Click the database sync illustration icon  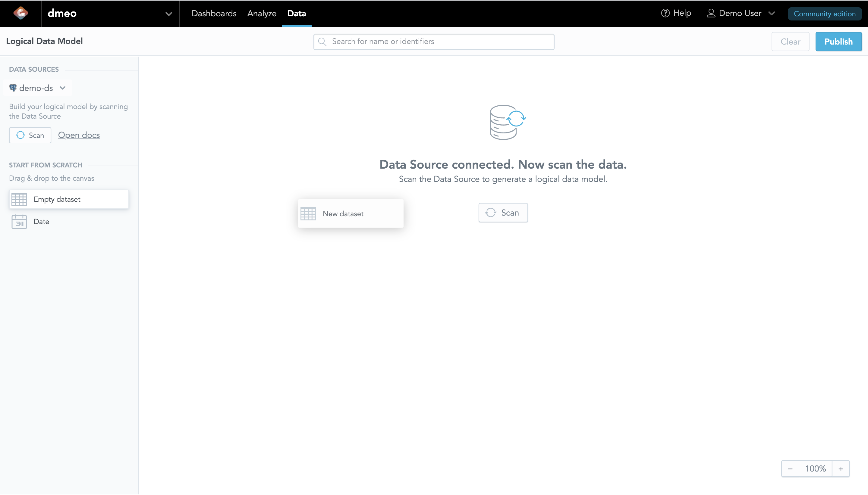pyautogui.click(x=508, y=122)
